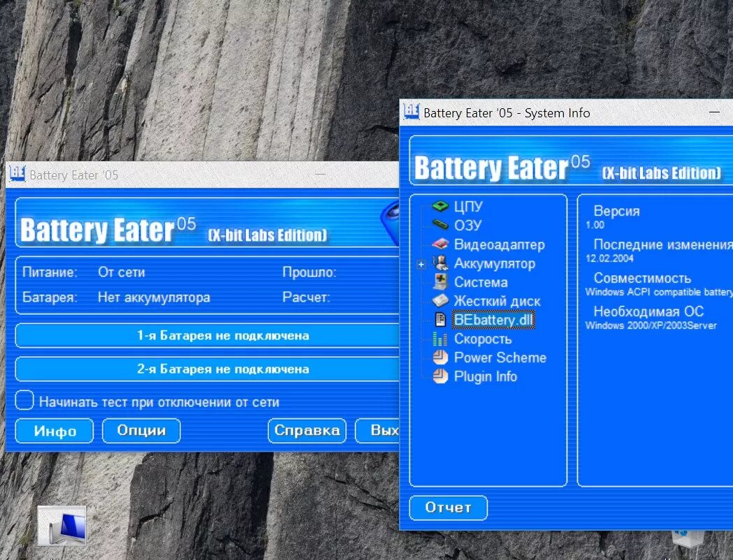Click the video card icon beside Видеоадаптер
The width and height of the screenshot is (733, 560).
point(440,244)
